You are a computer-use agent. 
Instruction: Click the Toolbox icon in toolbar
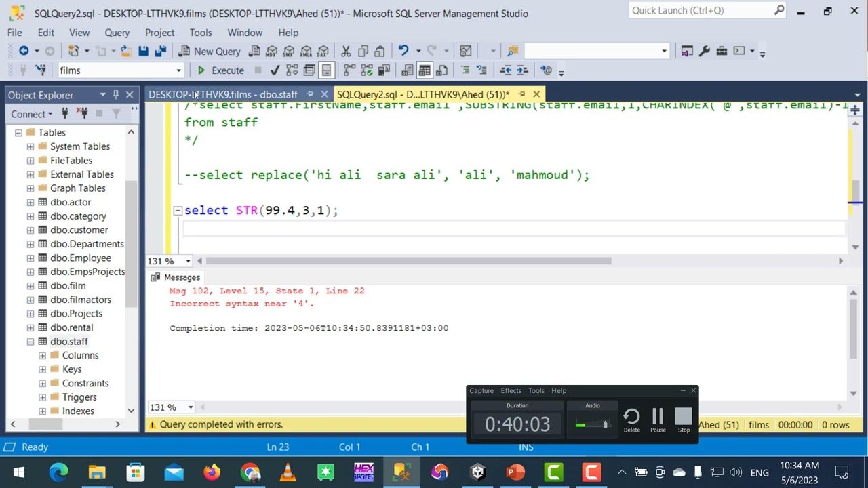coord(722,52)
